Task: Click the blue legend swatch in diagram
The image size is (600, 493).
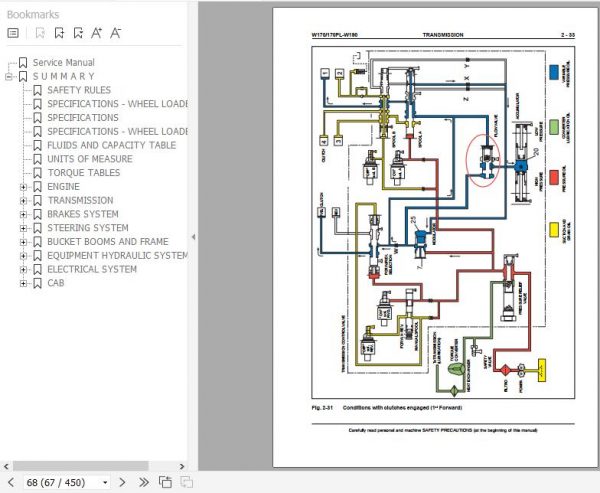Action: pyautogui.click(x=554, y=72)
